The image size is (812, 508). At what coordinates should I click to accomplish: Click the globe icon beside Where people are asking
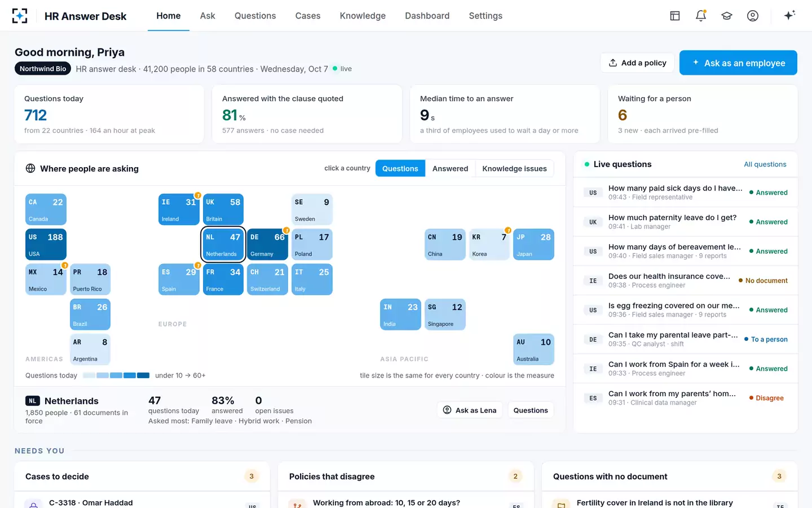click(x=30, y=168)
